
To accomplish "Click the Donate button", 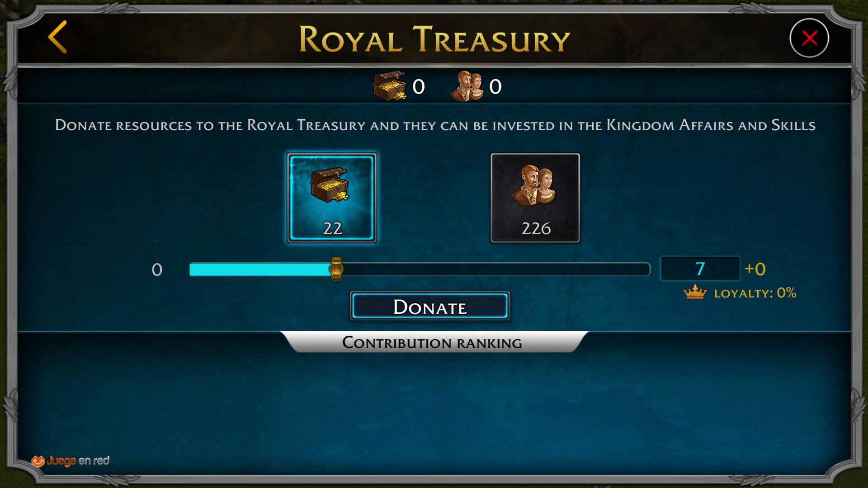I will (x=430, y=306).
